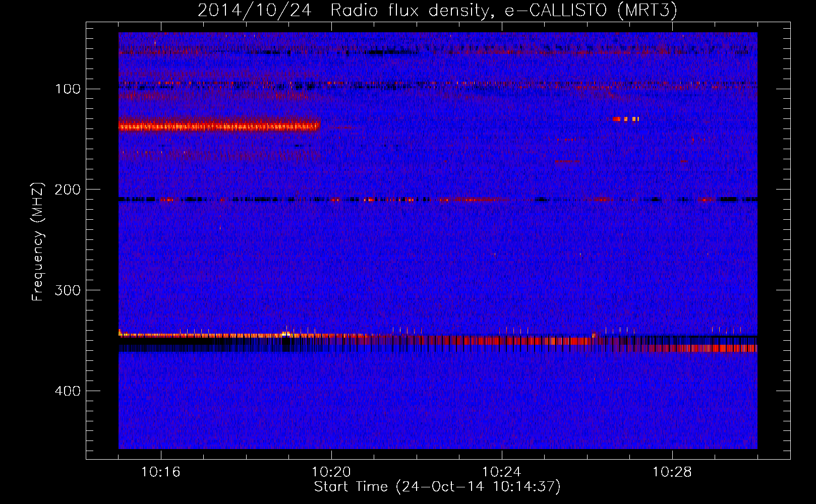The height and width of the screenshot is (504, 816).
Task: Click the 10:20 time tick label
Action: pos(331,472)
